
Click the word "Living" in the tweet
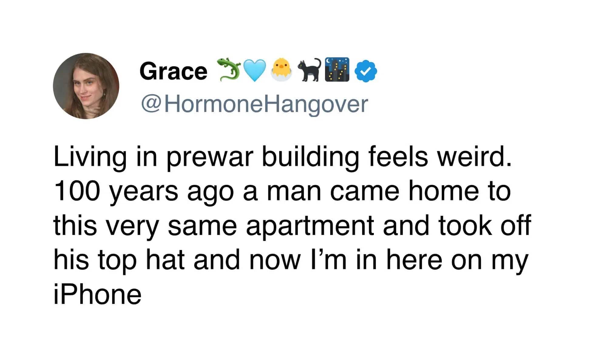(x=90, y=158)
